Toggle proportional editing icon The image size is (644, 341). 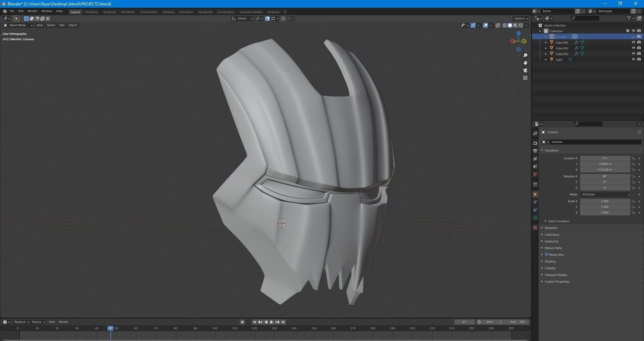click(283, 19)
